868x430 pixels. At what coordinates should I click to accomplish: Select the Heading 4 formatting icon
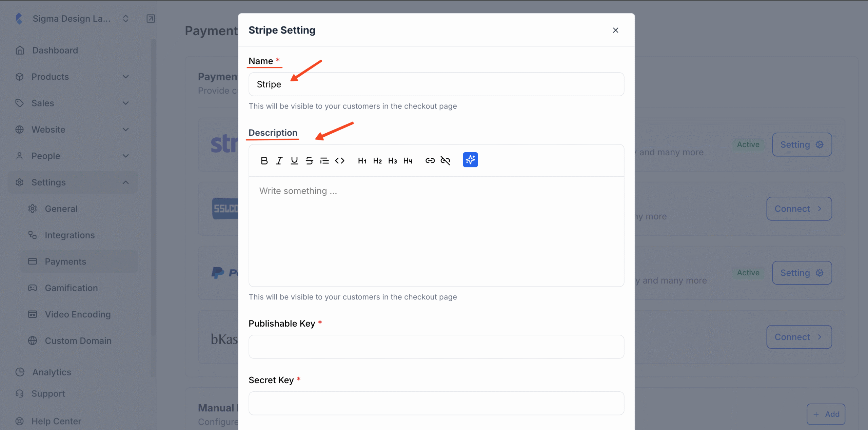click(408, 160)
